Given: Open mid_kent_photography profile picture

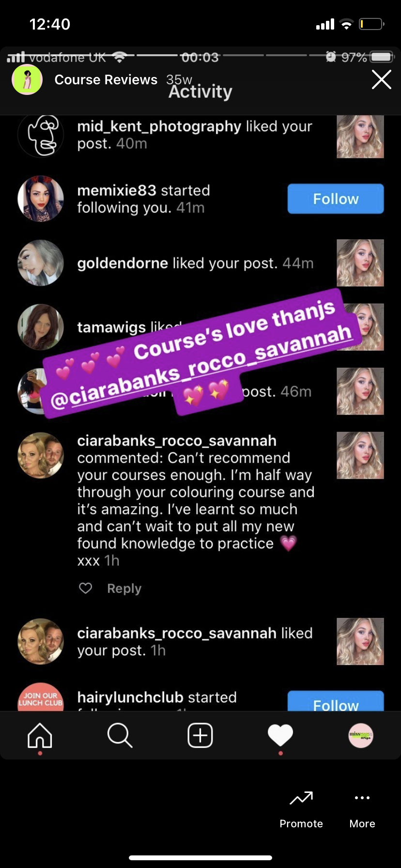Looking at the screenshot, I should 41,135.
